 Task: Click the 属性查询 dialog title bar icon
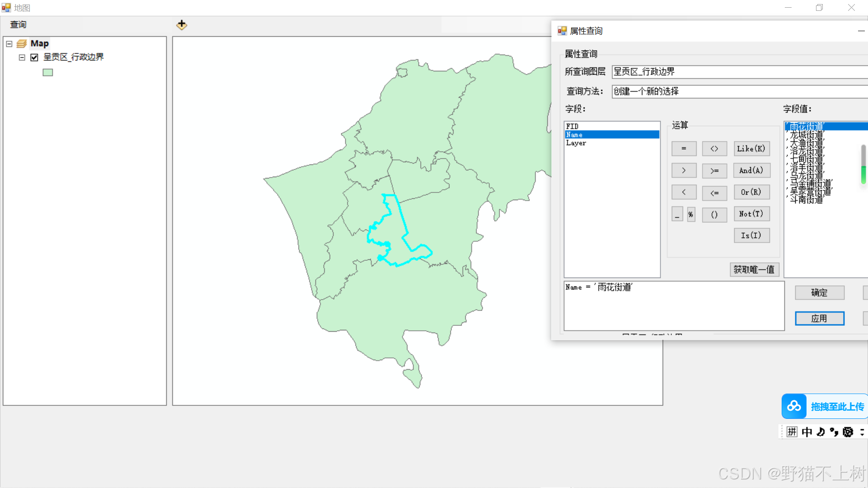coord(562,30)
